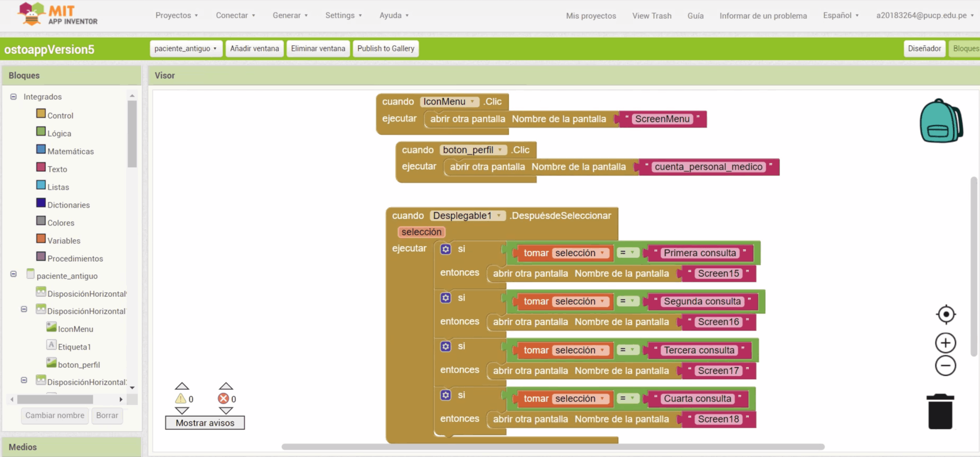The image size is (980, 457).
Task: Open mutator gear on Cuarta consulta si block
Action: point(446,395)
